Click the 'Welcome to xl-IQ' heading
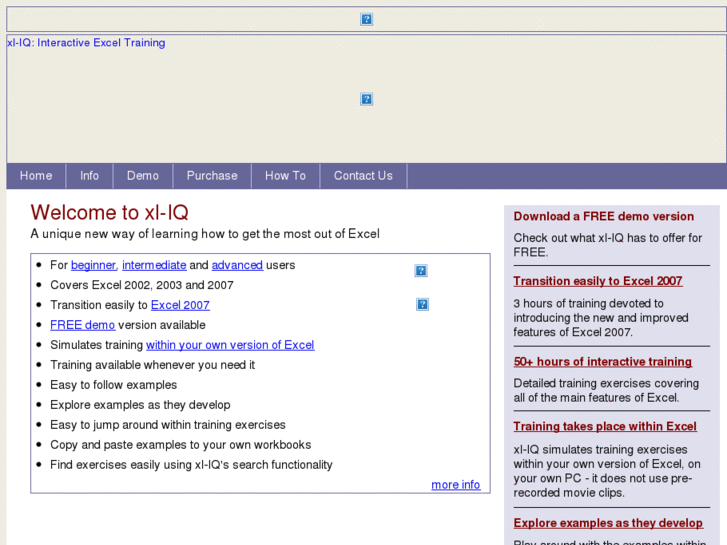Image resolution: width=727 pixels, height=545 pixels. (109, 212)
